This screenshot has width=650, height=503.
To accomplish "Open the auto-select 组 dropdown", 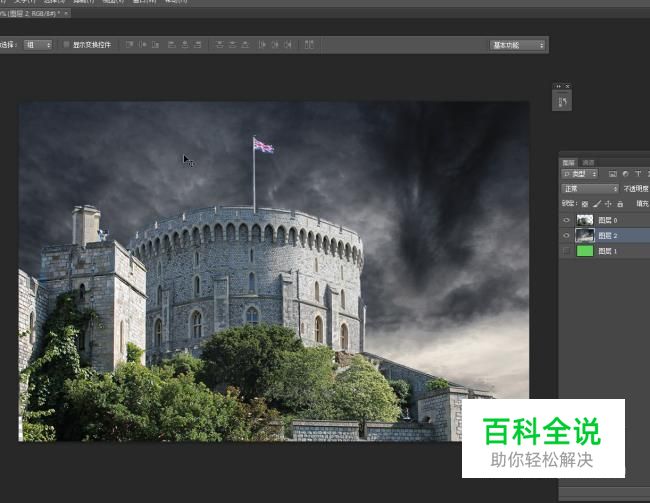I will coord(38,45).
